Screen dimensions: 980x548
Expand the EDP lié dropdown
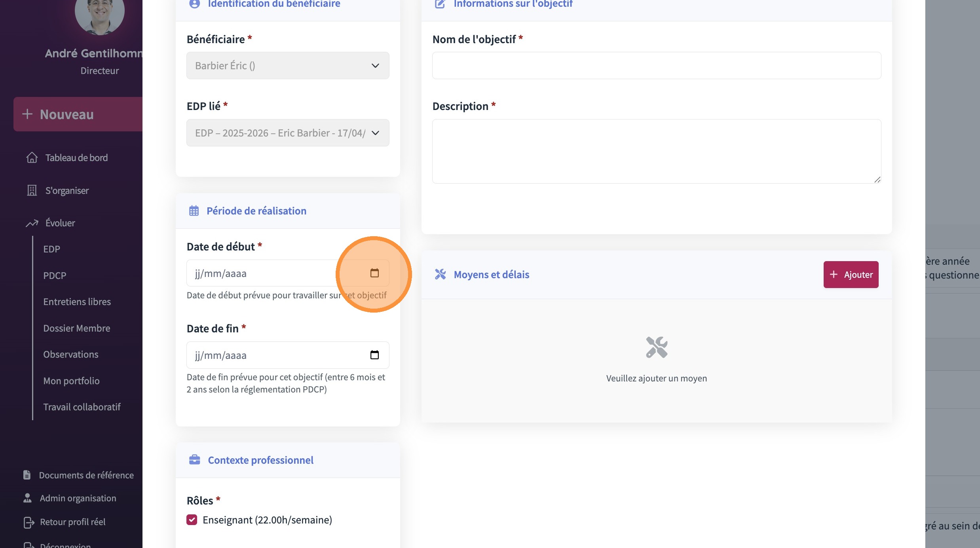tap(288, 133)
